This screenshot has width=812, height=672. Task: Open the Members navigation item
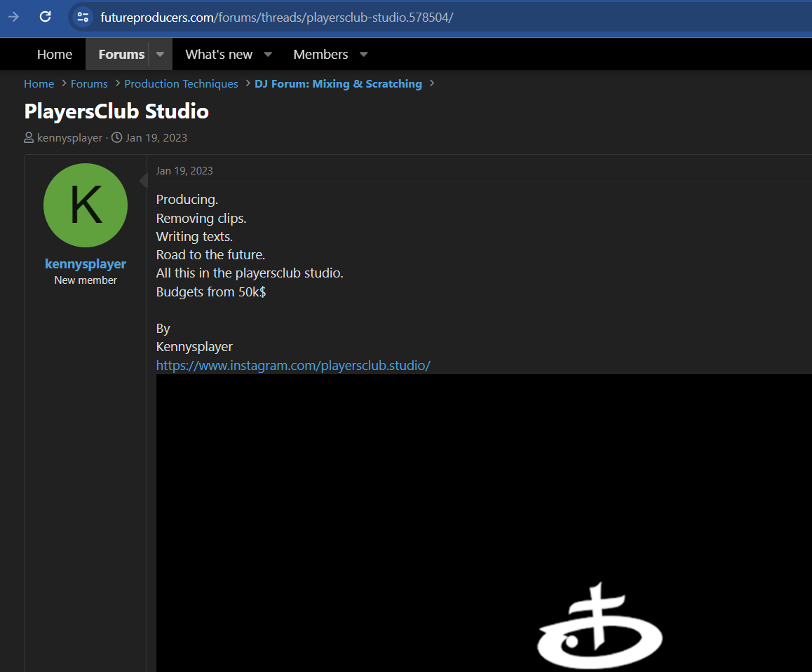point(320,55)
